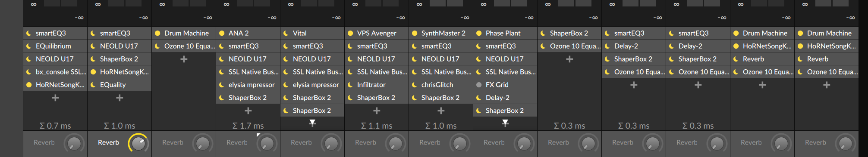868x157 pixels.
Task: Toggle the EQuality device power icon
Action: (93, 85)
